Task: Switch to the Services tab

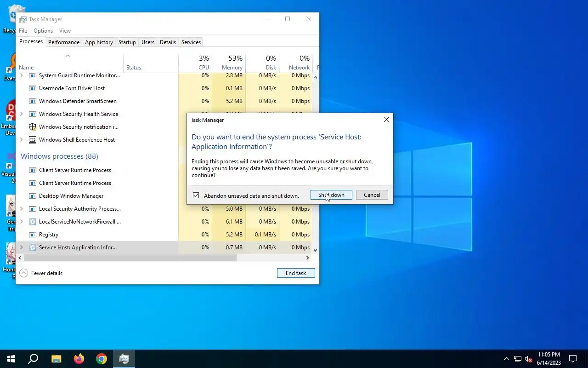Action: click(x=191, y=42)
